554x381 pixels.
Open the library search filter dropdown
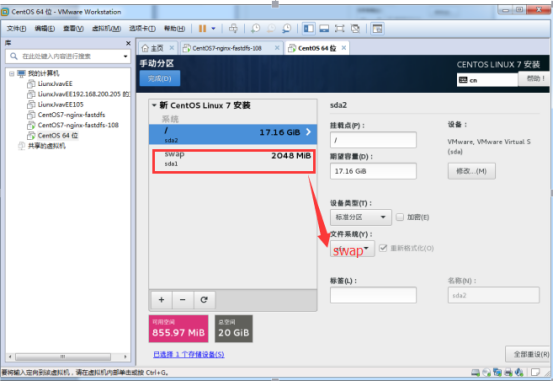pos(125,56)
